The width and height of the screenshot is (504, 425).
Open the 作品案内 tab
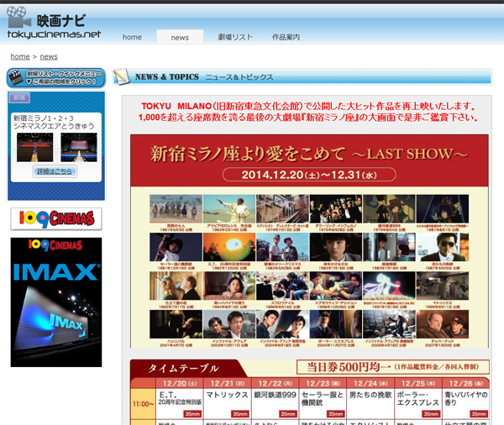286,37
